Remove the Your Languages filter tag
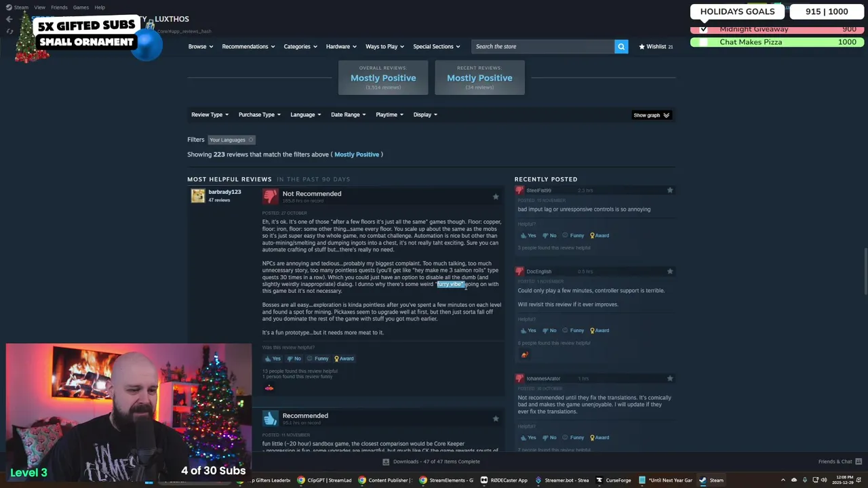Viewport: 868px width, 488px height. click(251, 140)
